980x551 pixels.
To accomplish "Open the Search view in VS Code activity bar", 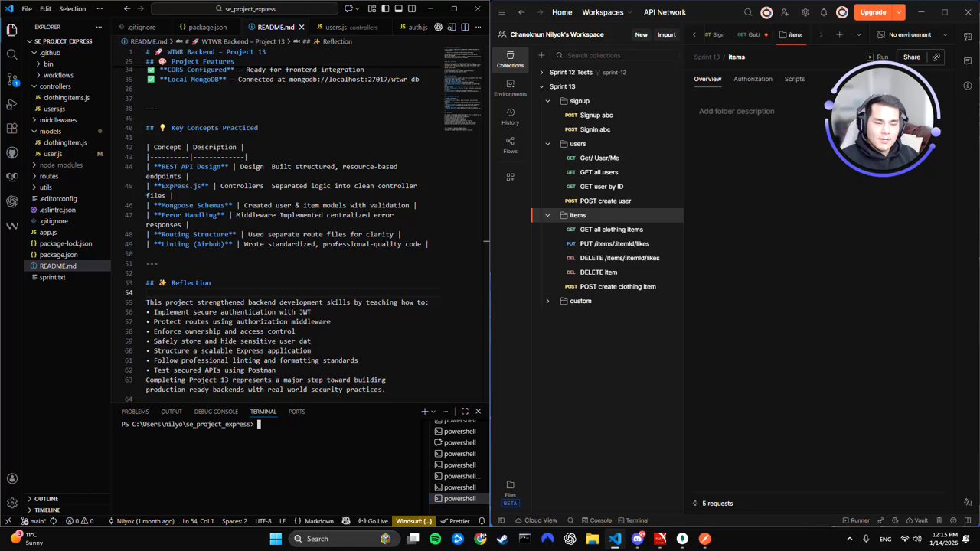I will pos(11,54).
